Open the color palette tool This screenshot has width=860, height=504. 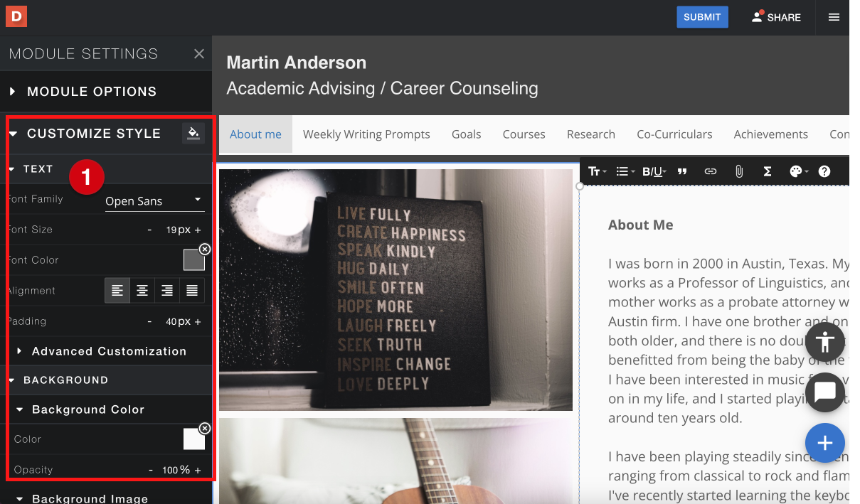[798, 171]
